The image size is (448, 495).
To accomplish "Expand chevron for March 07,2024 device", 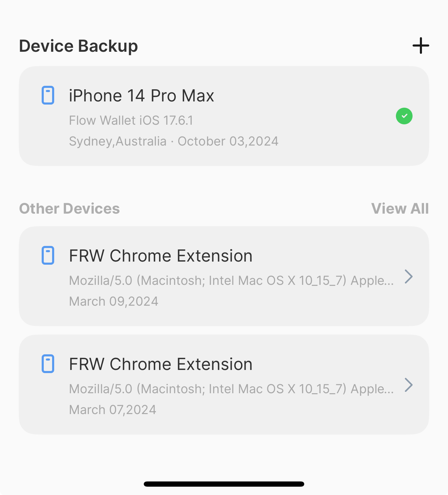I will point(409,385).
